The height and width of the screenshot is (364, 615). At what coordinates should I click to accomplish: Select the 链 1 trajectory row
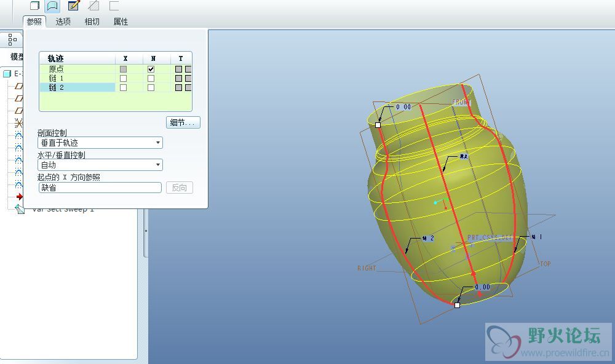(x=77, y=79)
